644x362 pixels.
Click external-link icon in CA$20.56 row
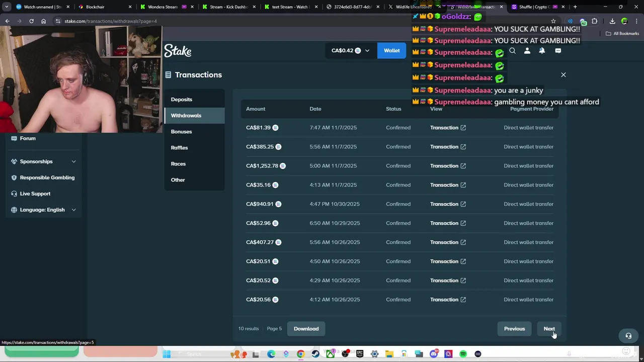pos(463,300)
